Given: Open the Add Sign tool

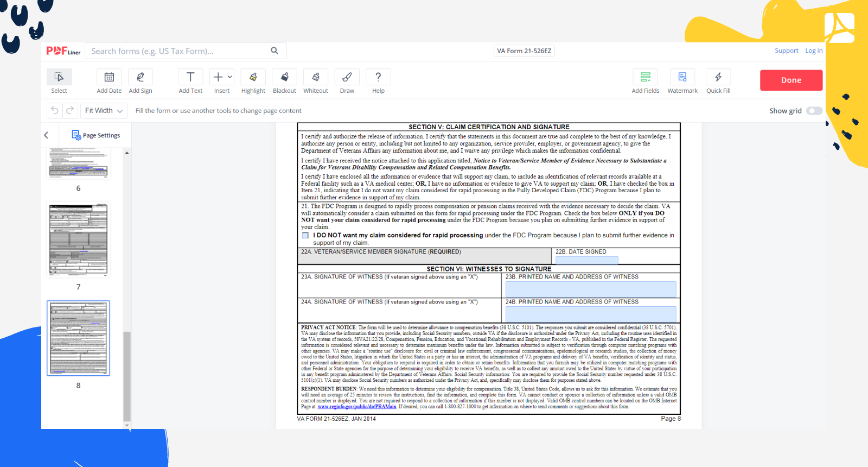Looking at the screenshot, I should [140, 78].
